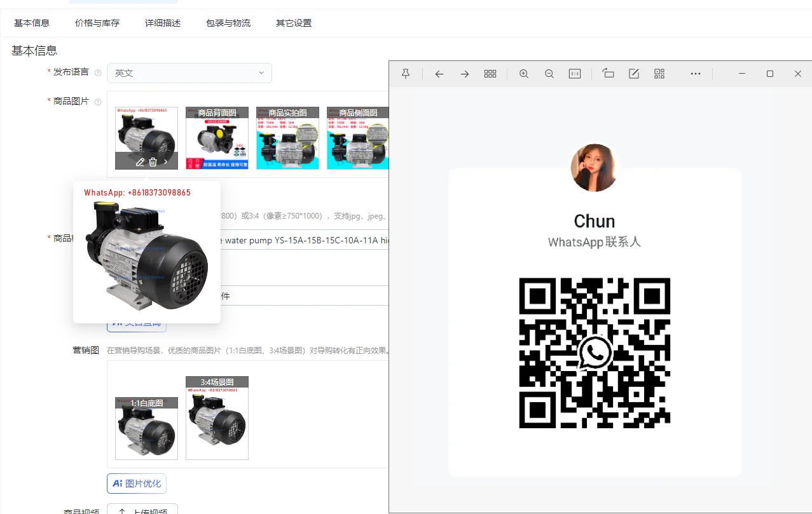Image resolution: width=812 pixels, height=514 pixels.
Task: Zoom out in the image viewer
Action: click(549, 74)
